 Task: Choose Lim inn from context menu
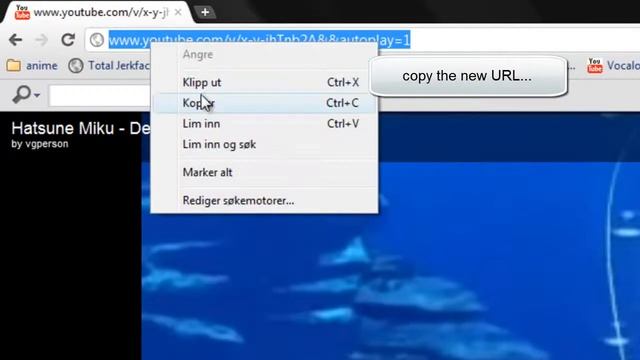[x=265, y=124]
